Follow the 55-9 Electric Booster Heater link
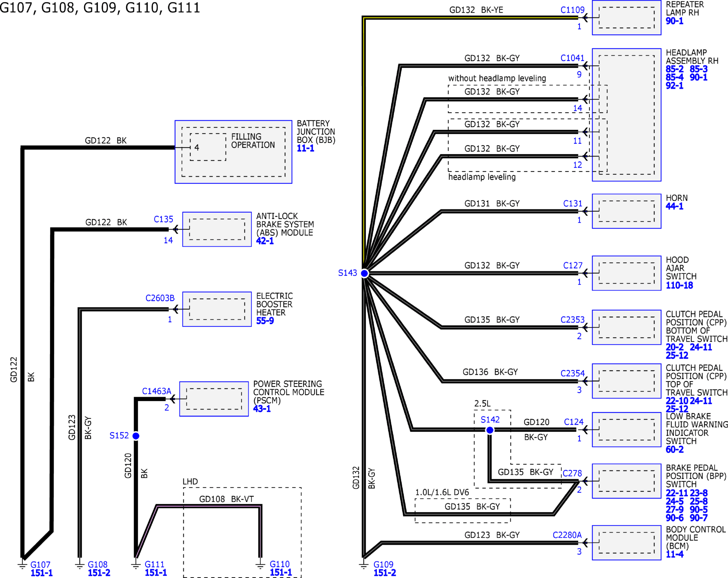Viewport: 728px width, 578px height. 265,321
